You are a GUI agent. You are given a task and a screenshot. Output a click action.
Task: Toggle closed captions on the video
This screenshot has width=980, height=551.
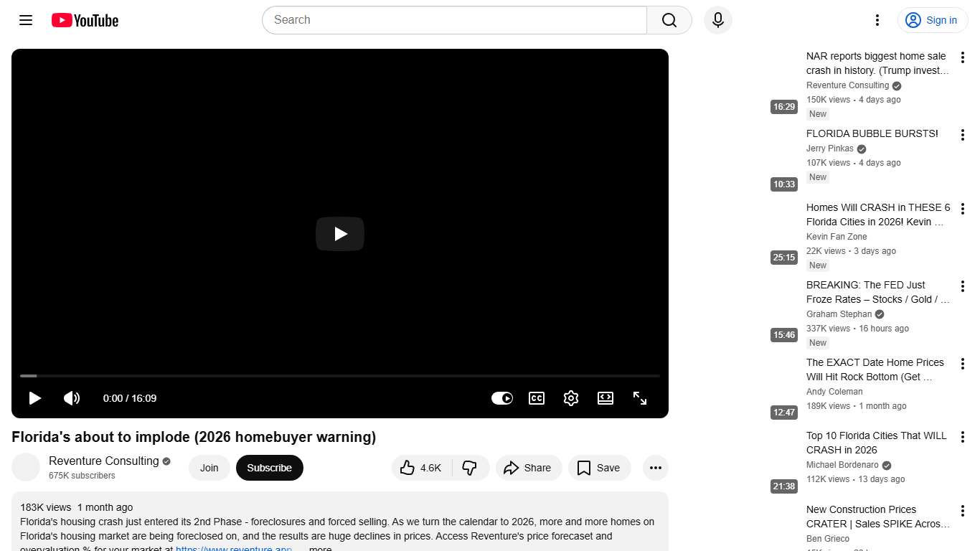tap(537, 398)
